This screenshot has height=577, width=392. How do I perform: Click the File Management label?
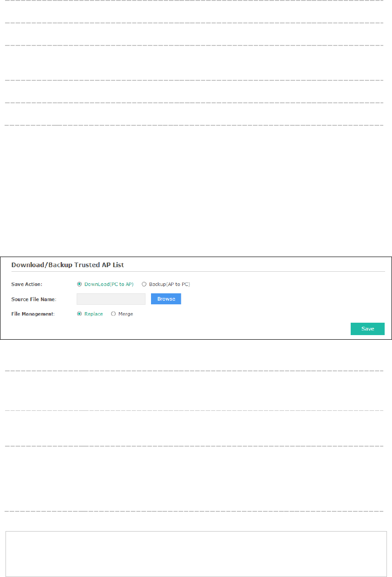(x=33, y=314)
